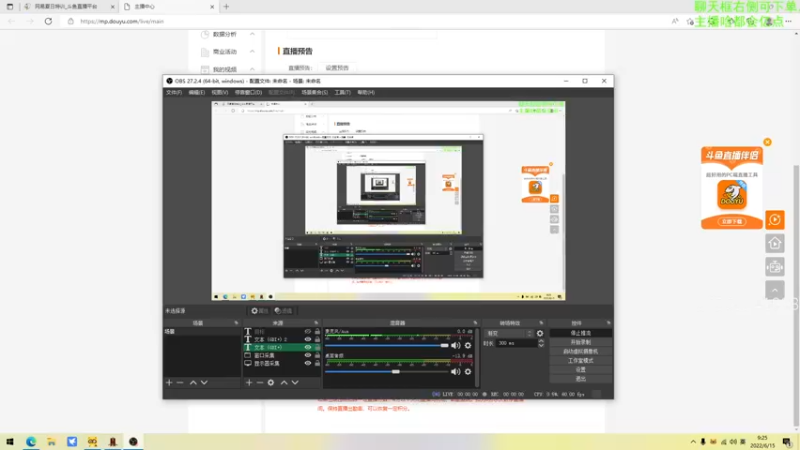
Task: Open the 编辑(E) menu in OBS
Action: click(x=196, y=92)
